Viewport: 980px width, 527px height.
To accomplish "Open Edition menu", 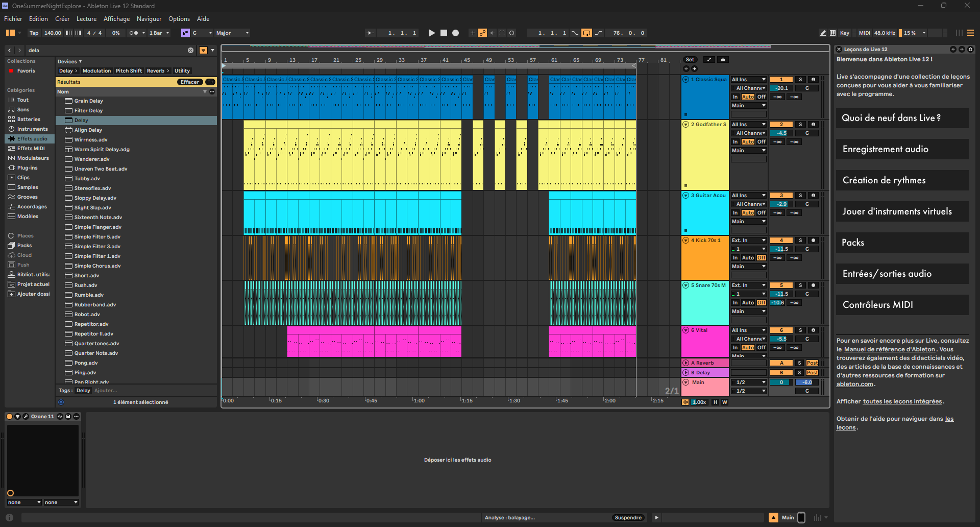I will pyautogui.click(x=38, y=19).
